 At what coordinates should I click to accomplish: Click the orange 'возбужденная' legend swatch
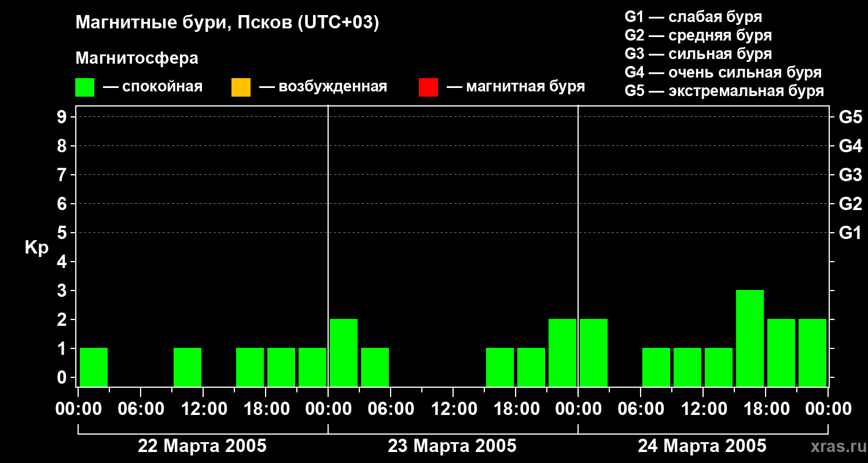point(241,87)
